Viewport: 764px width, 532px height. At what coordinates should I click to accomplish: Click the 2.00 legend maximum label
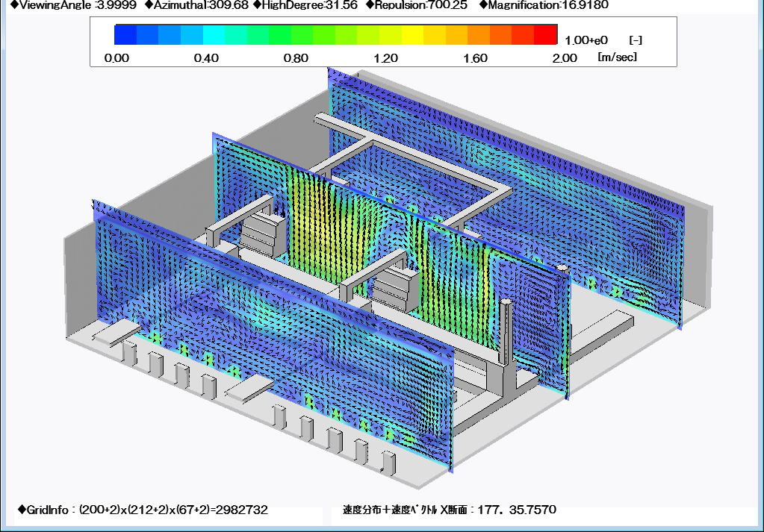tap(565, 58)
